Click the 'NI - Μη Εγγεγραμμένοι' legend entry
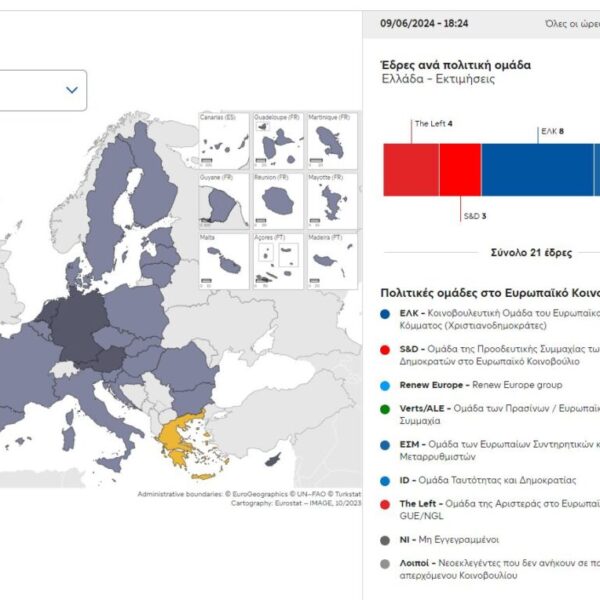The width and height of the screenshot is (600, 600). [x=449, y=540]
